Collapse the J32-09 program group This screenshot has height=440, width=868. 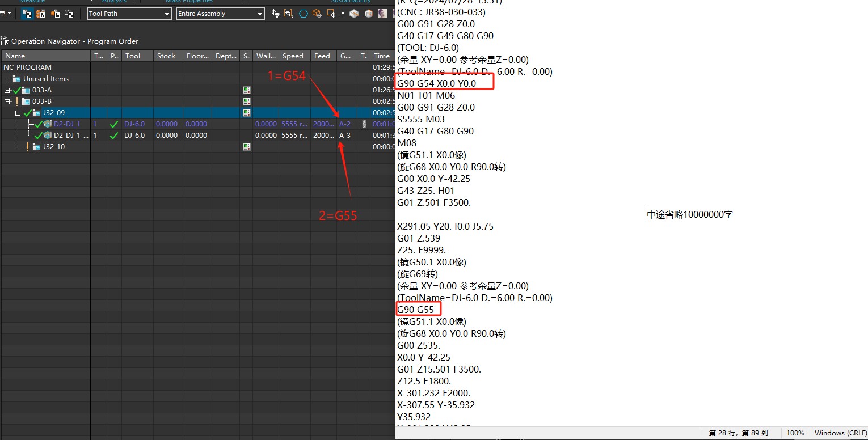point(18,113)
